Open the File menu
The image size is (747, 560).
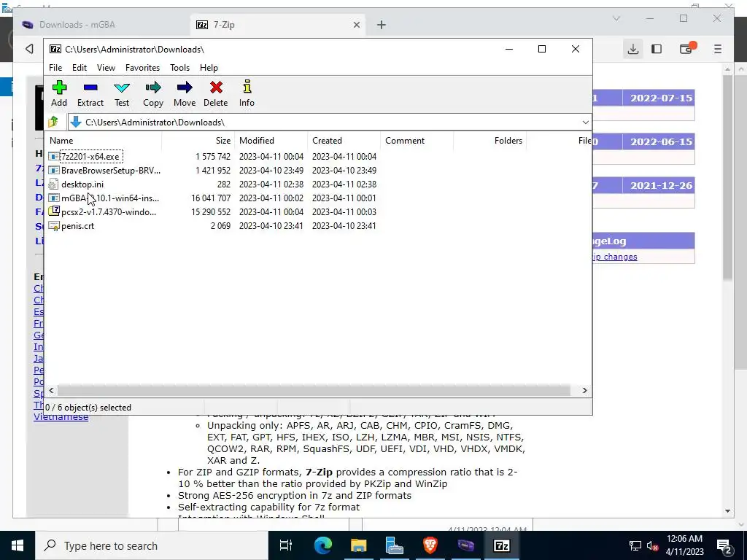(x=55, y=68)
